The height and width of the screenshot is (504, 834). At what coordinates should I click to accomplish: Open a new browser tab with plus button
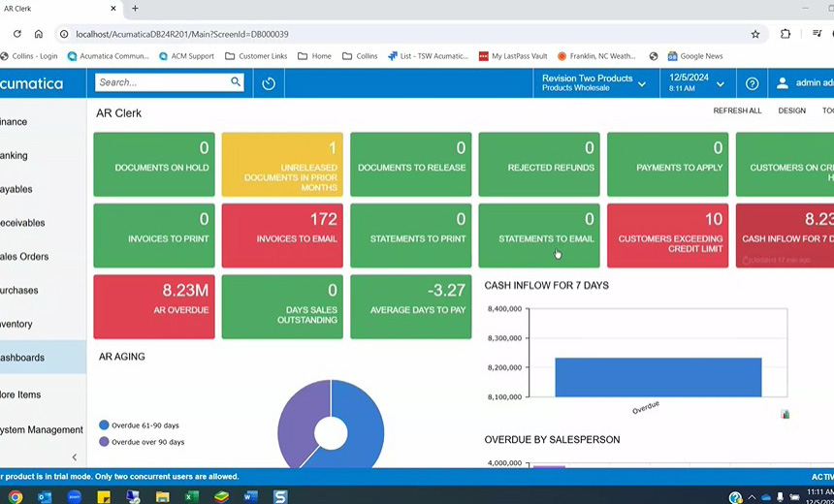pos(135,9)
